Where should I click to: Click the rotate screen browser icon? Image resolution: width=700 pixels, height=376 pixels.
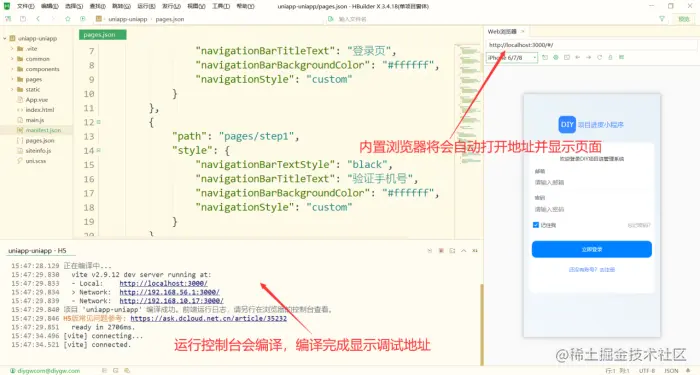click(x=545, y=58)
